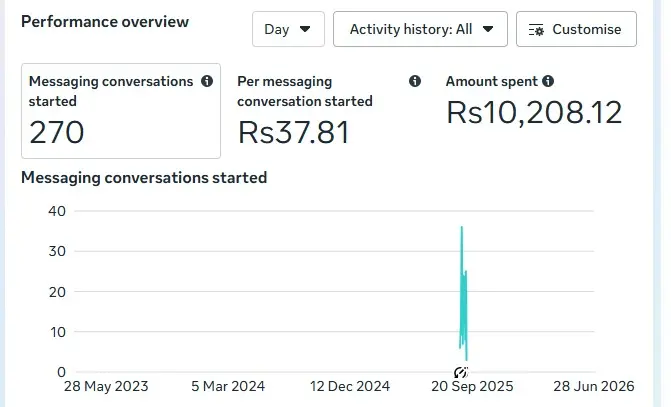The height and width of the screenshot is (407, 671).
Task: Click the teal spike peak on chart
Action: coord(462,227)
